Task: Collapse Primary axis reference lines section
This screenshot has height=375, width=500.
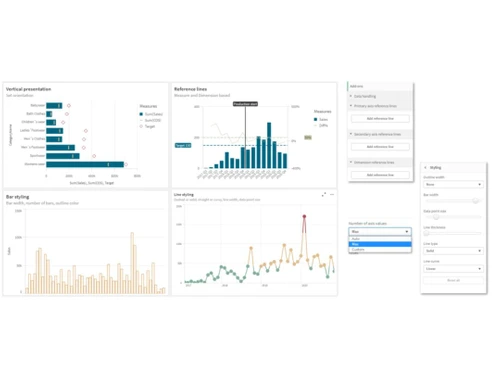Action: point(351,106)
